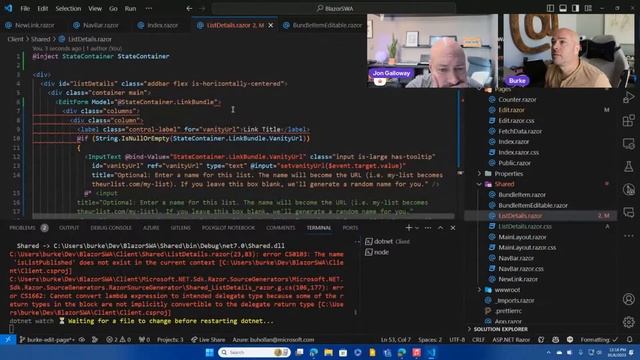Open the File menu
The image size is (640, 360).
25,8
